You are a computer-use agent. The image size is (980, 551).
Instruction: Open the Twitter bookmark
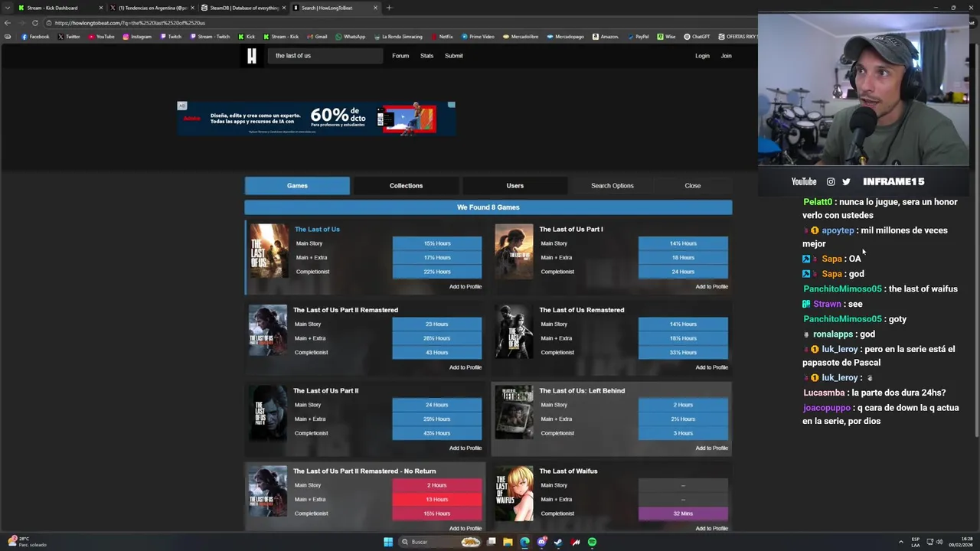pos(68,37)
